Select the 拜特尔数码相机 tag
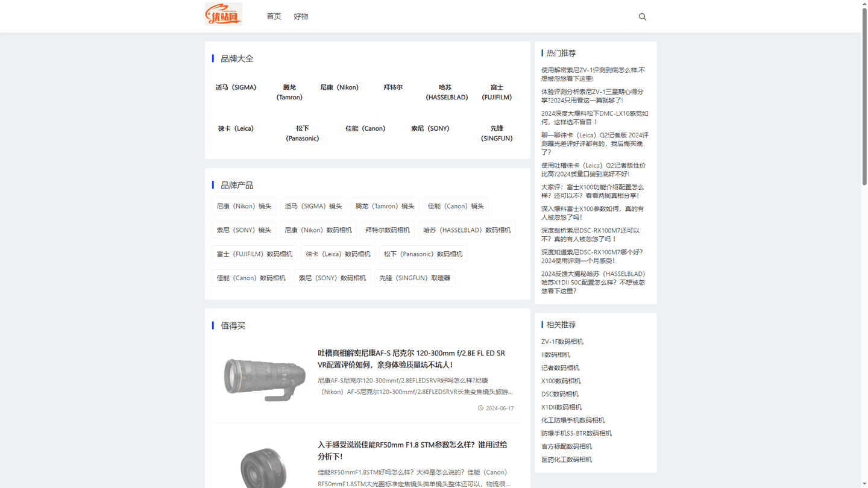Viewport: 868px width, 488px height. (388, 230)
